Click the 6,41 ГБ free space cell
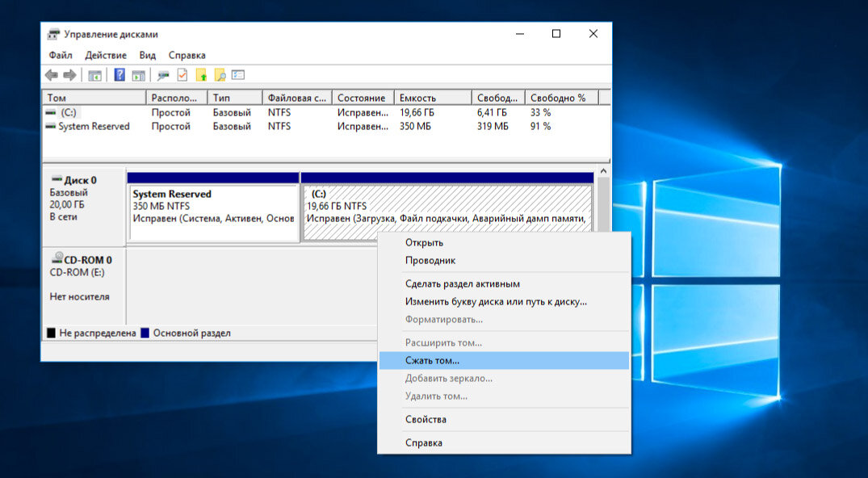The width and height of the screenshot is (868, 478). click(492, 112)
